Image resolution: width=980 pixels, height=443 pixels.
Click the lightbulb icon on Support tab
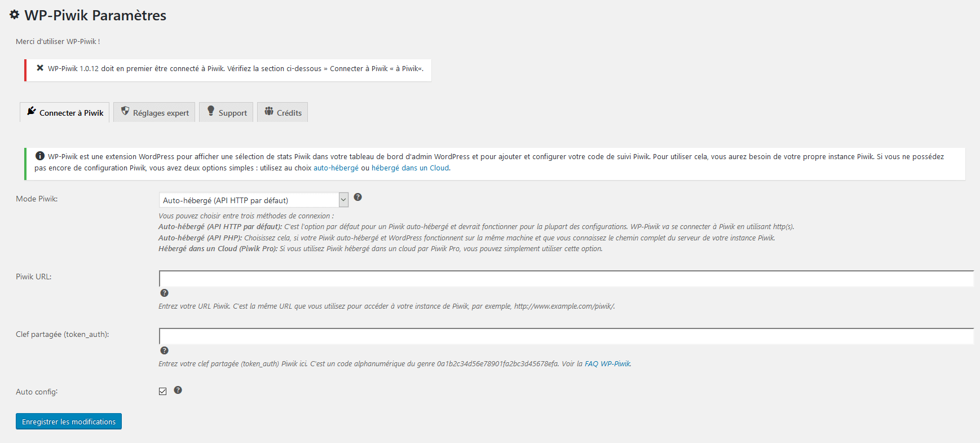(x=211, y=111)
